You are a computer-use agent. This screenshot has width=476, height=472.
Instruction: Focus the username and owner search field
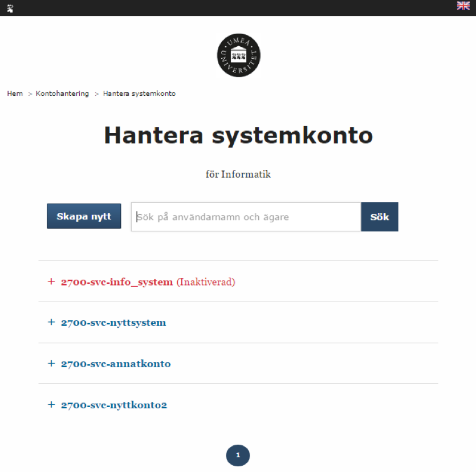point(246,217)
